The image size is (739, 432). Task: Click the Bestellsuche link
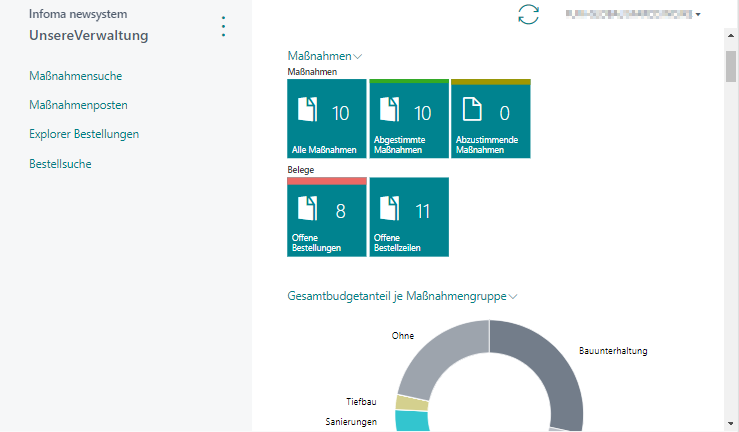point(61,164)
